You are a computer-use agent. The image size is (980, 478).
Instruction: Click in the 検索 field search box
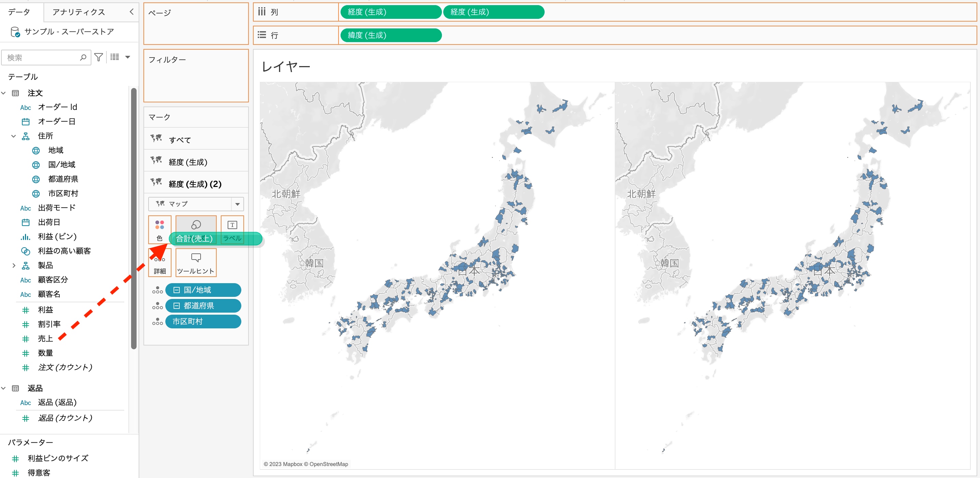click(x=46, y=58)
